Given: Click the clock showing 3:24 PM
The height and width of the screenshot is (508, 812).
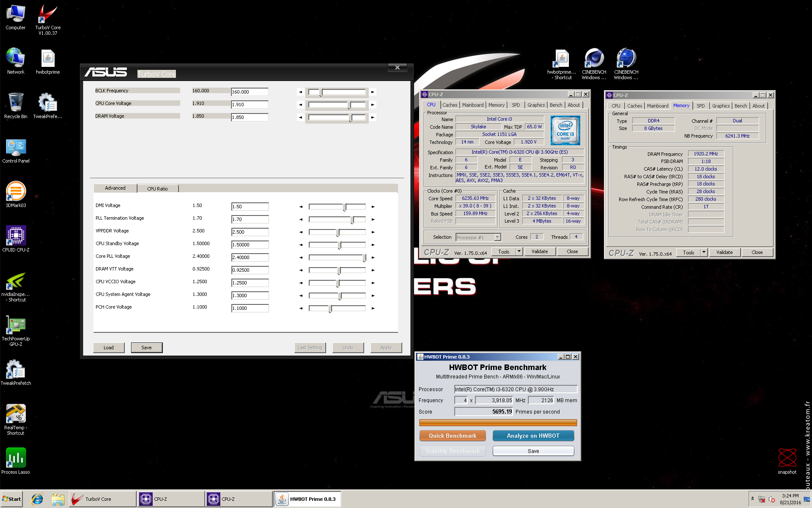Looking at the screenshot, I should click(x=790, y=496).
